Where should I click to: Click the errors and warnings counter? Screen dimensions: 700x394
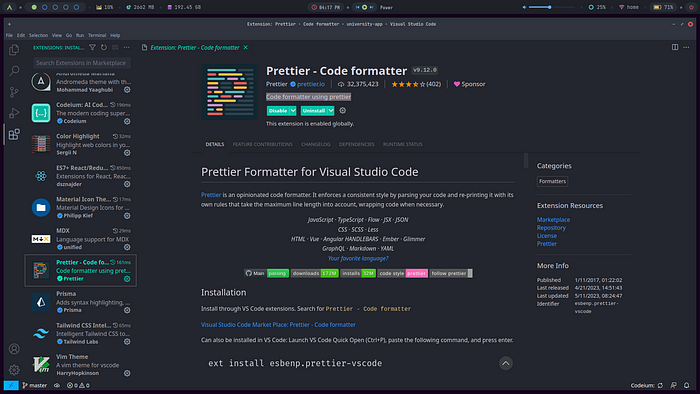click(78, 385)
